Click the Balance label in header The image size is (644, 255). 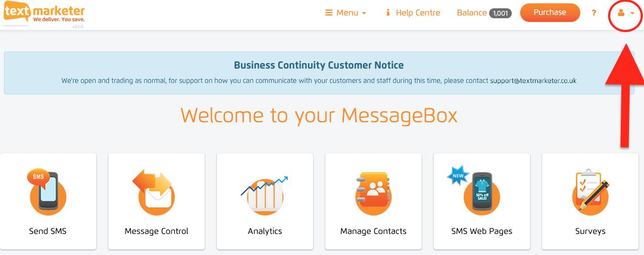pyautogui.click(x=471, y=13)
